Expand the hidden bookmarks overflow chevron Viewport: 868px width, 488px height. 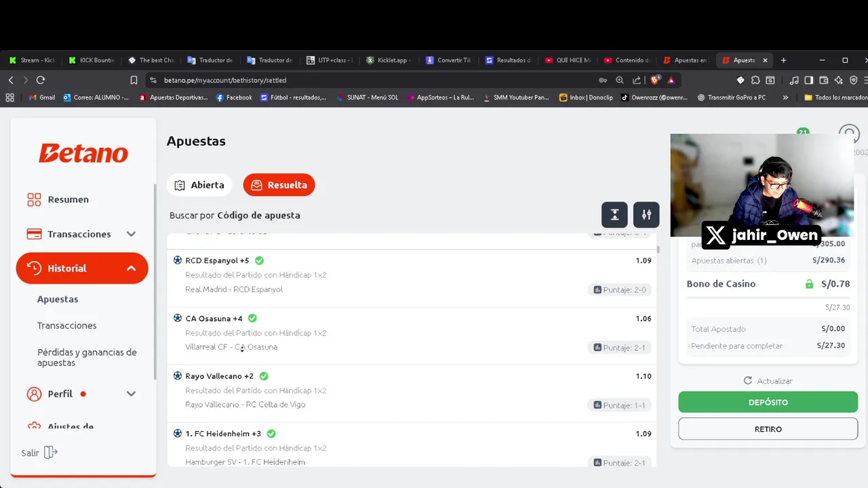point(785,98)
